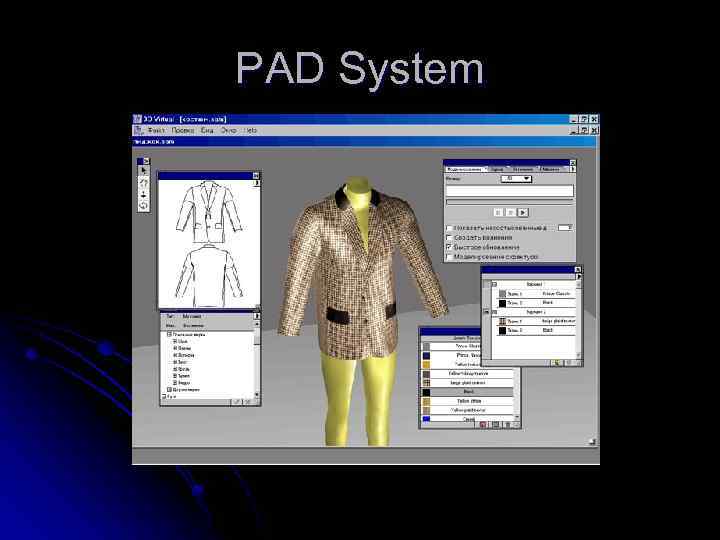Uncheck the 'Быстрое обновление' checkbox
The height and width of the screenshot is (540, 720).
coord(450,247)
